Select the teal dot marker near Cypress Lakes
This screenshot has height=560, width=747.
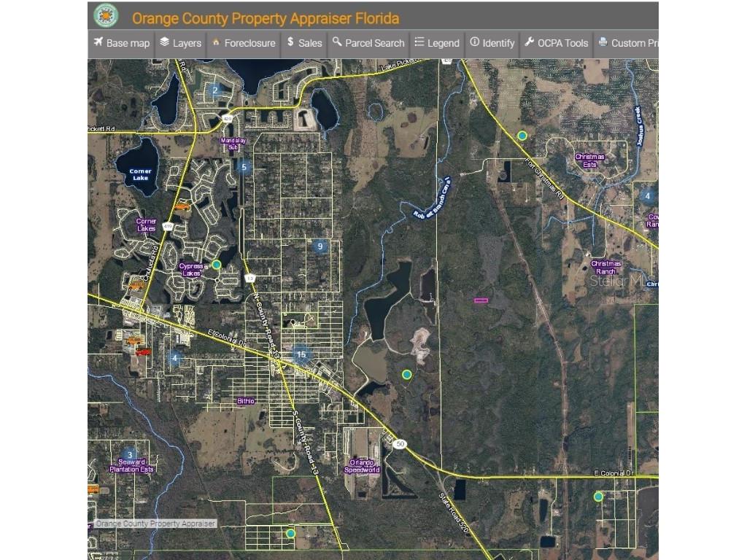tap(216, 265)
